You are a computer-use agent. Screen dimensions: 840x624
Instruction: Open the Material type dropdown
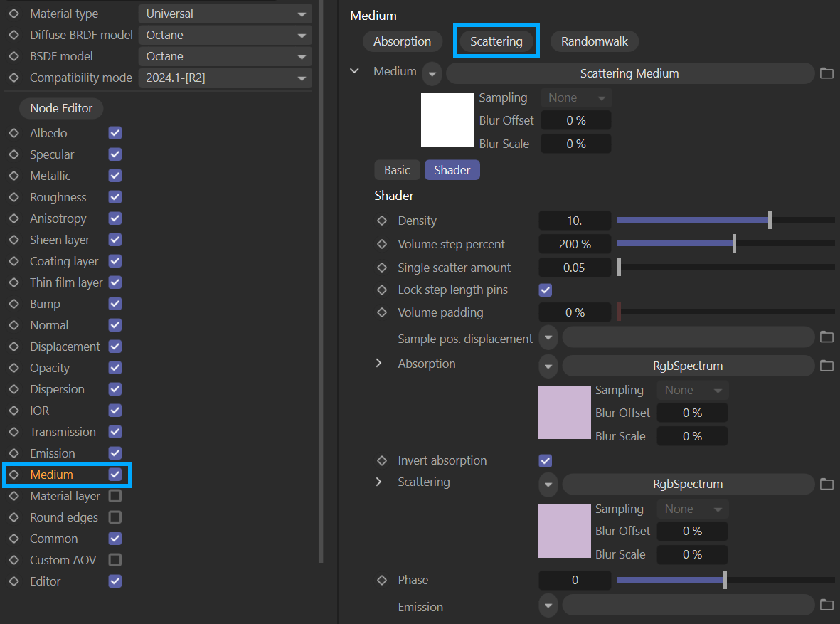[225, 14]
